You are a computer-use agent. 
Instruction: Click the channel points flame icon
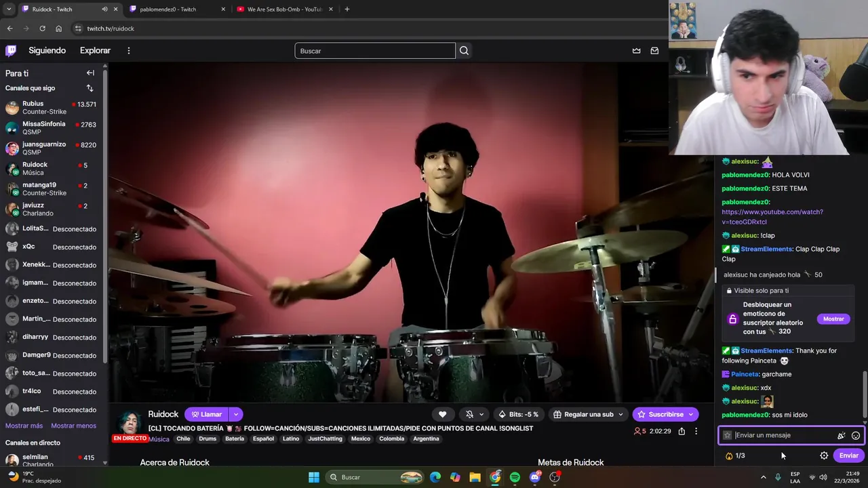click(x=729, y=456)
